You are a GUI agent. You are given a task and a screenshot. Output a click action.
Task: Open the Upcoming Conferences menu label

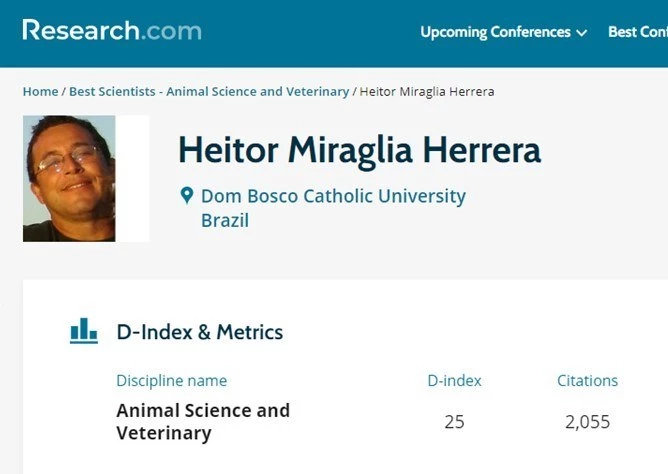[495, 32]
